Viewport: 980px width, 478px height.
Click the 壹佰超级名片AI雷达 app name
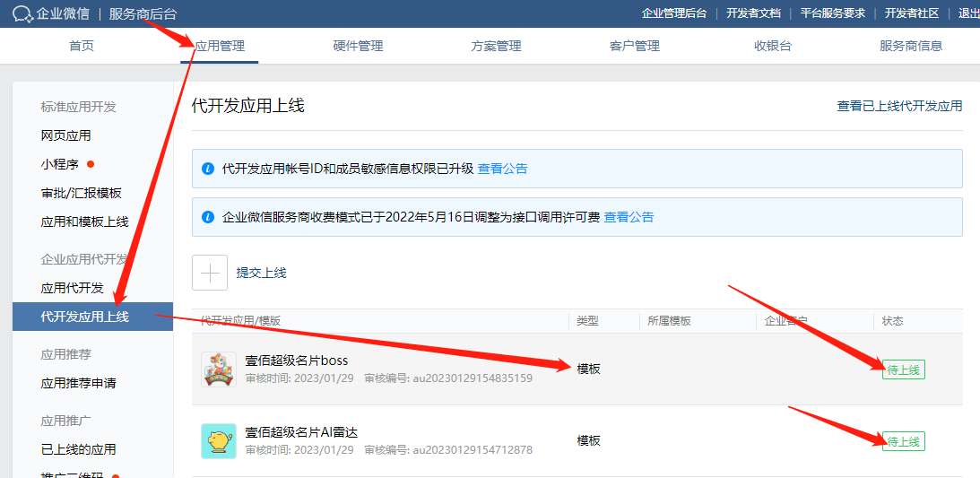pos(301,432)
